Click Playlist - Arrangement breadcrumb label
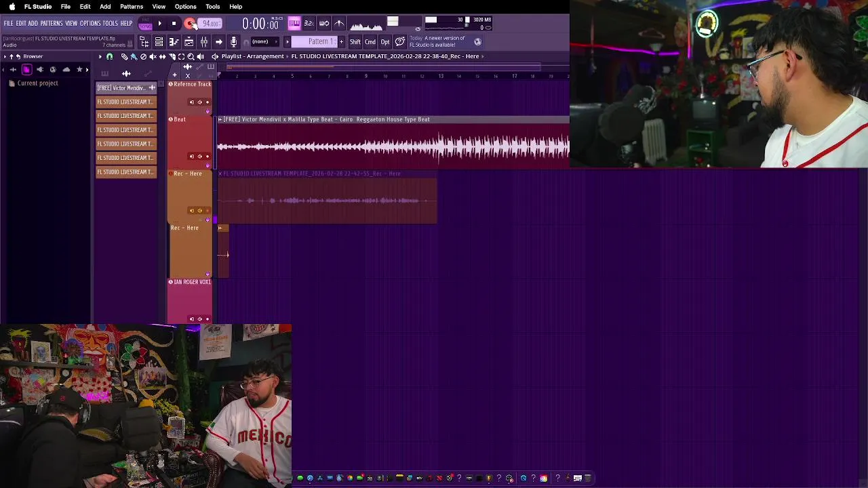 pyautogui.click(x=252, y=56)
